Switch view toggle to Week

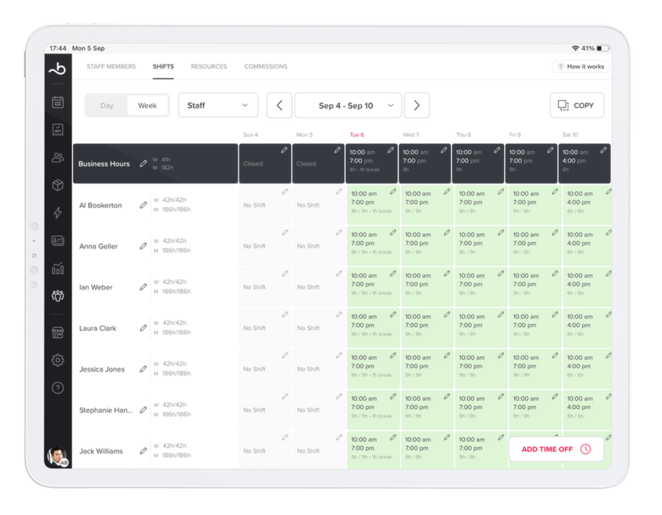(x=147, y=105)
